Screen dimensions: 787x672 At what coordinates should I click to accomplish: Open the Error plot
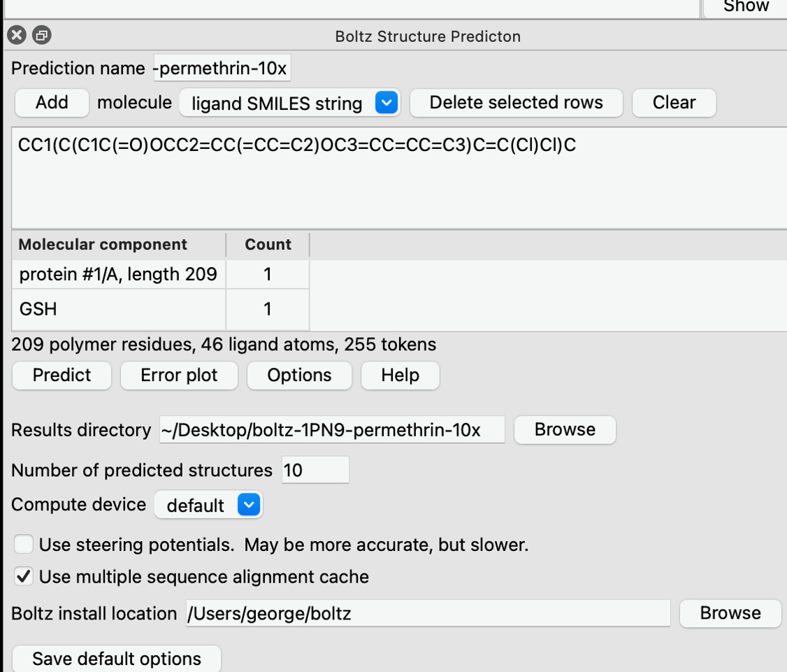click(179, 376)
